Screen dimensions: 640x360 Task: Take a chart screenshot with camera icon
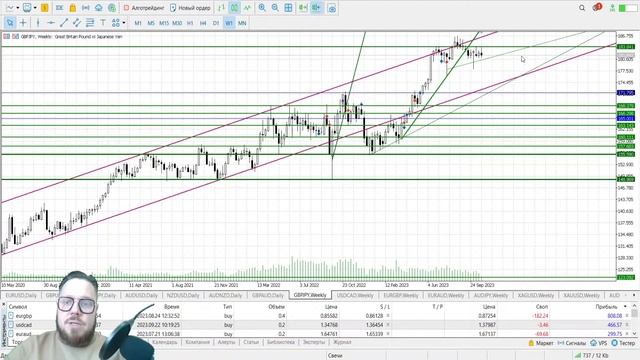pos(332,8)
